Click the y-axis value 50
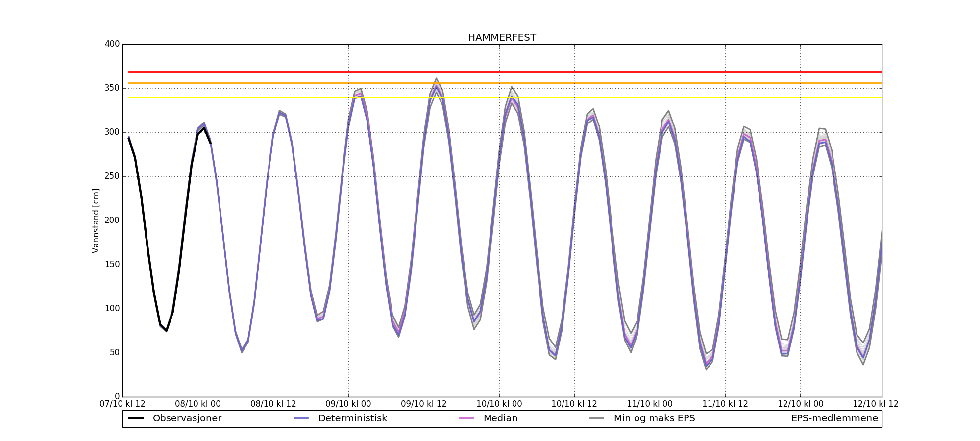Screen dimensions: 980x441 pyautogui.click(x=114, y=353)
